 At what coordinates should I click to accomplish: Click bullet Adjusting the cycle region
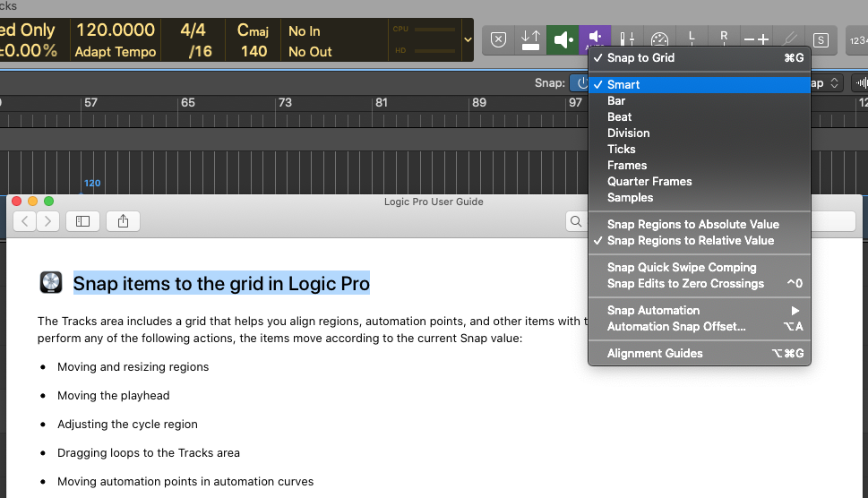(127, 425)
